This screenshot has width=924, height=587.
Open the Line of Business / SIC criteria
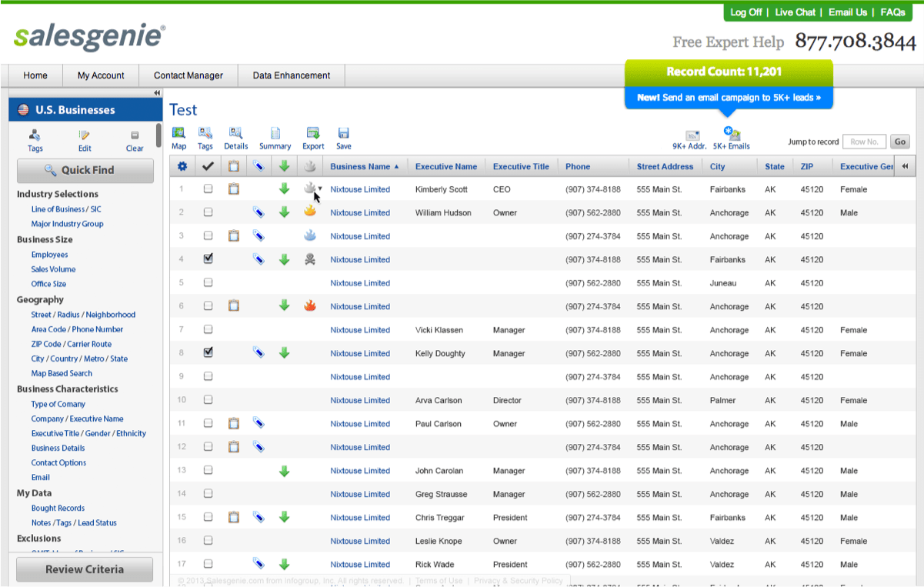66,209
